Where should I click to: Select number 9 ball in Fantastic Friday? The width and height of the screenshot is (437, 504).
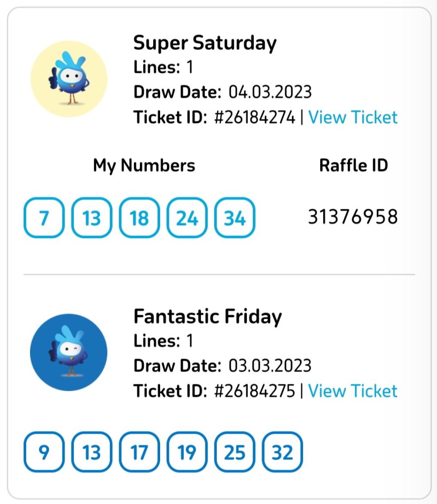tap(44, 452)
